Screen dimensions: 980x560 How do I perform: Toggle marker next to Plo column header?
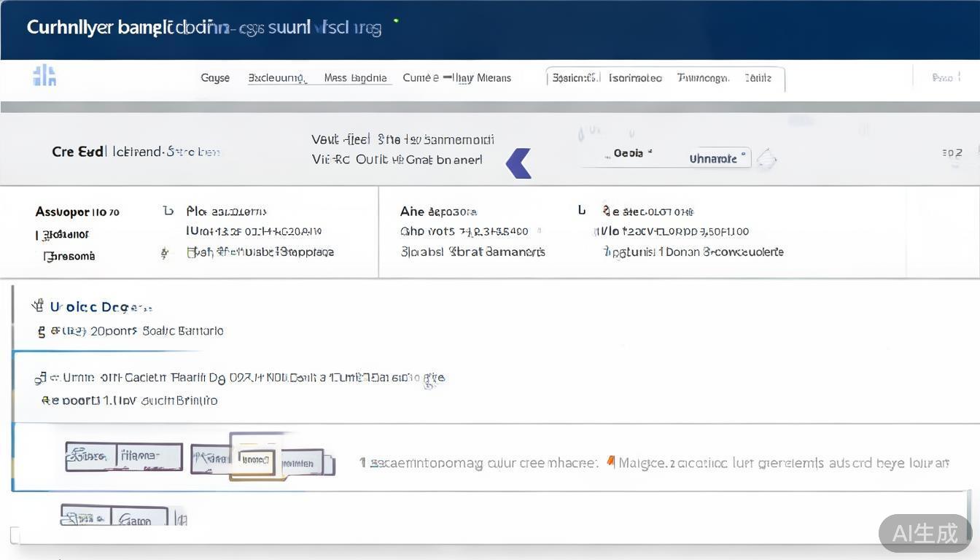(168, 211)
